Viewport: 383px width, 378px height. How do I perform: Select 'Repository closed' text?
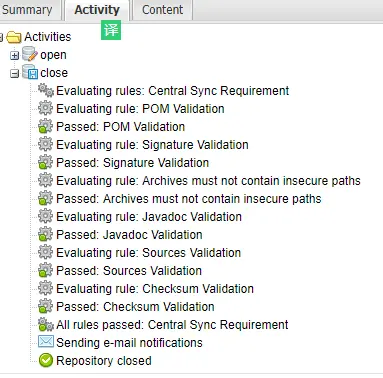(104, 361)
